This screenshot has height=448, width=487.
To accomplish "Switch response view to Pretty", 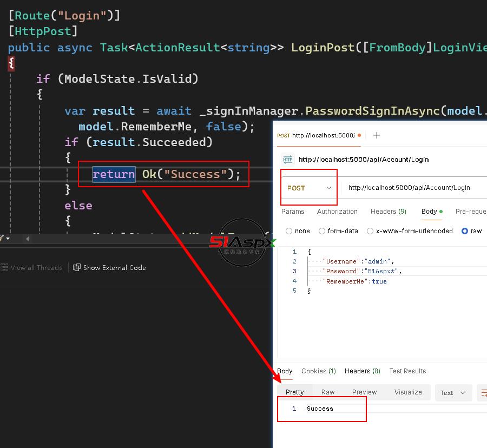I will pyautogui.click(x=294, y=392).
